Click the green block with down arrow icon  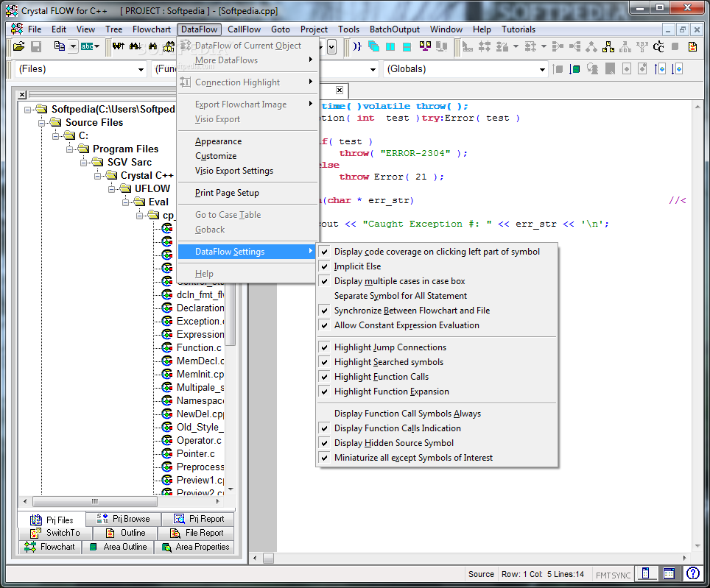(574, 68)
